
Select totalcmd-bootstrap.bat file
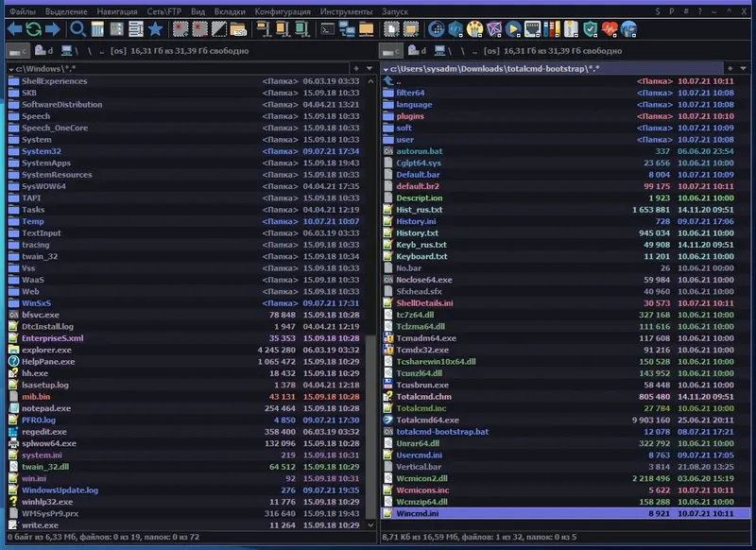point(566,432)
